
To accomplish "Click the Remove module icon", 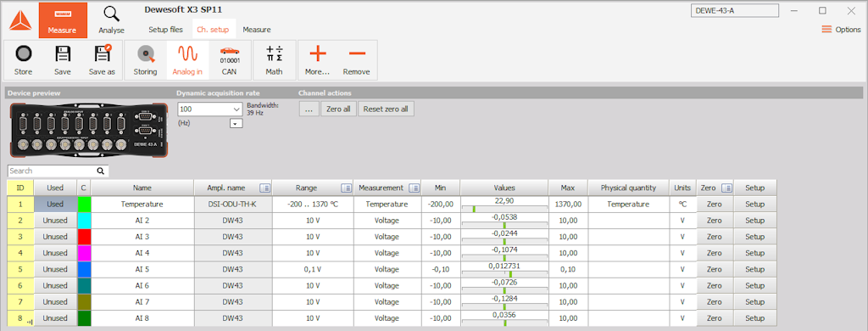I will [x=357, y=60].
